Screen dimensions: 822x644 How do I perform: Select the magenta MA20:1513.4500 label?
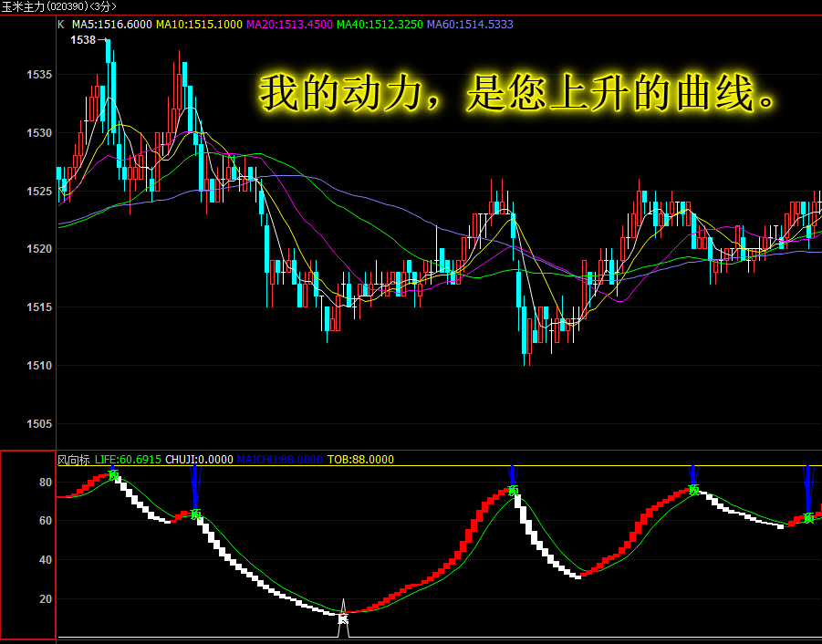coord(289,25)
